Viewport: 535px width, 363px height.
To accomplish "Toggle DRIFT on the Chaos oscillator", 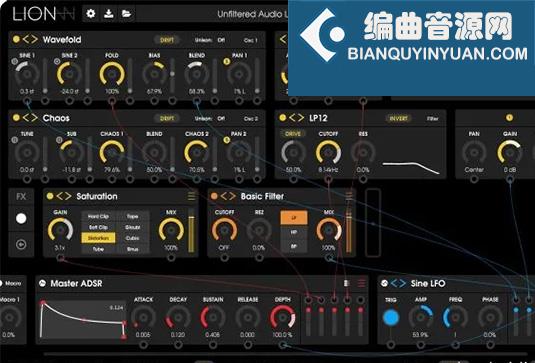I will 167,118.
